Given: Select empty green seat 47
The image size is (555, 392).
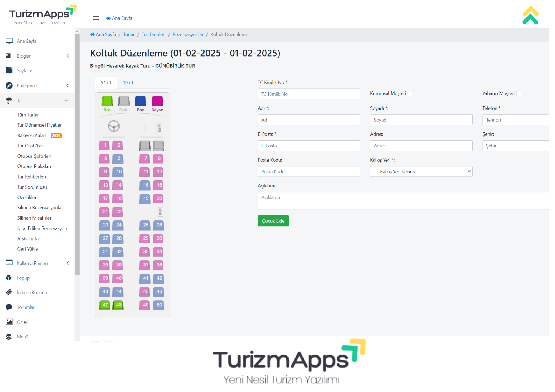Looking at the screenshot, I should 105,305.
